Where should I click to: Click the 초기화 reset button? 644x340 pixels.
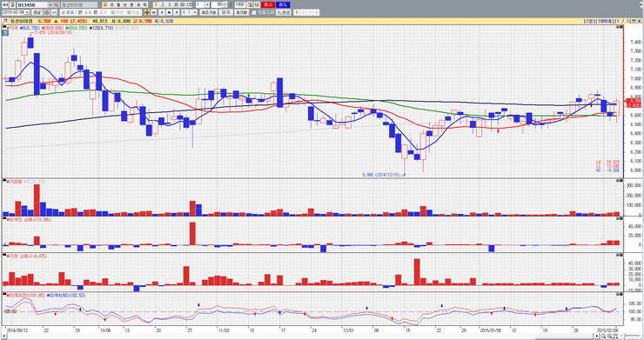241,12
